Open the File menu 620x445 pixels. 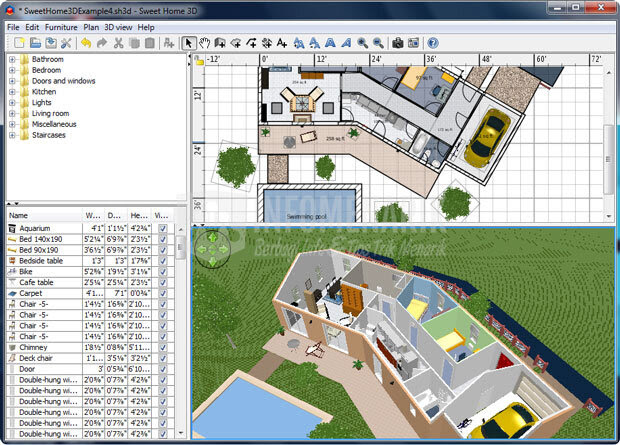pos(13,27)
